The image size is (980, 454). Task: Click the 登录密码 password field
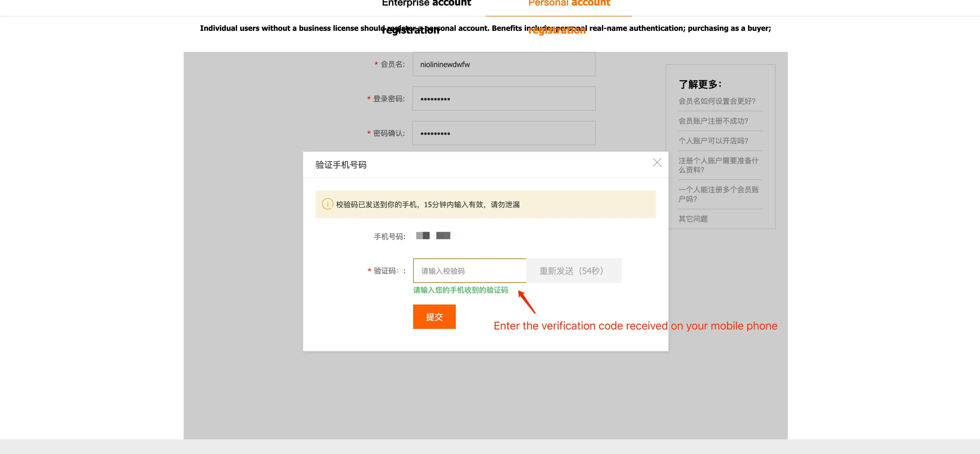pyautogui.click(x=504, y=99)
